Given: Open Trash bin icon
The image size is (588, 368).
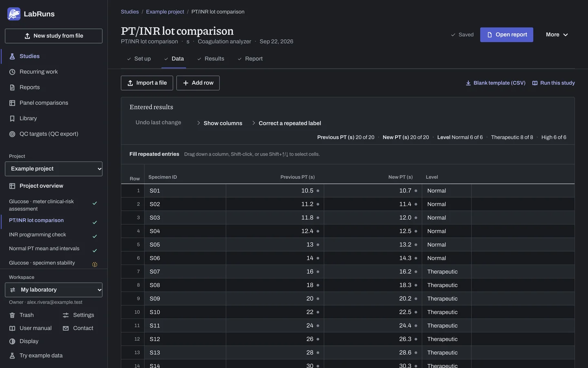Looking at the screenshot, I should [x=12, y=315].
